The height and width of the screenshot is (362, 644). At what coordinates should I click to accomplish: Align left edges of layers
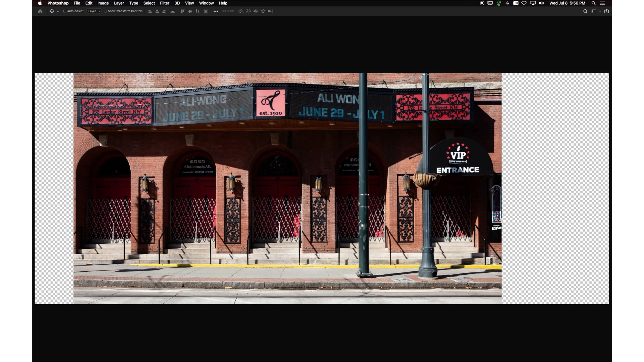click(150, 11)
